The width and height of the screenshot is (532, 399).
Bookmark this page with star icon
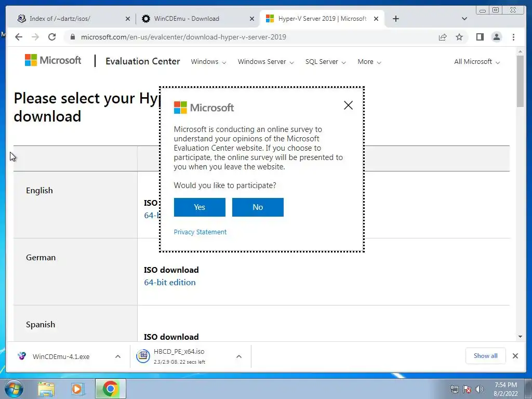pos(459,37)
